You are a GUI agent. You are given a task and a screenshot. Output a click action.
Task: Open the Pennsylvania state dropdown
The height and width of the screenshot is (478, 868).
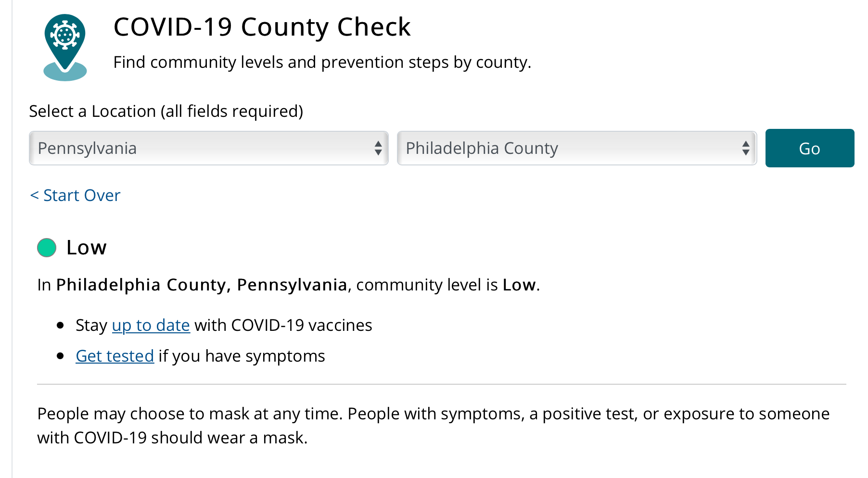pos(202,148)
